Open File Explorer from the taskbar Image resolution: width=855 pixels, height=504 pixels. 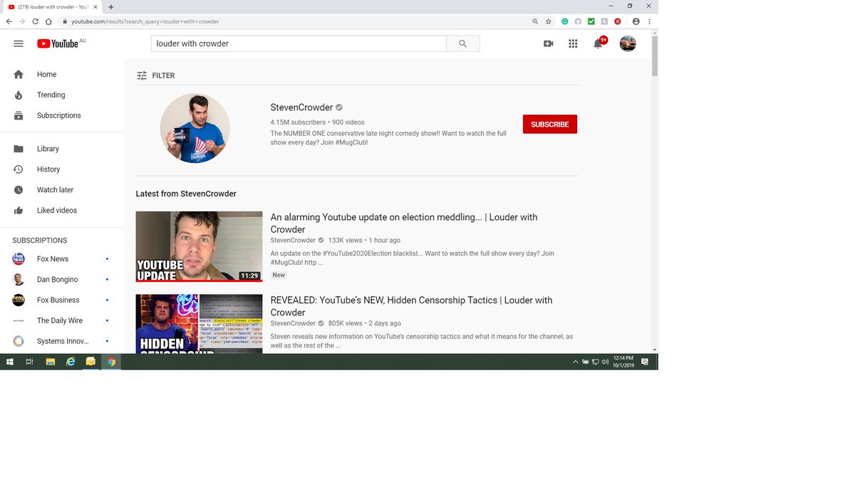click(x=50, y=362)
